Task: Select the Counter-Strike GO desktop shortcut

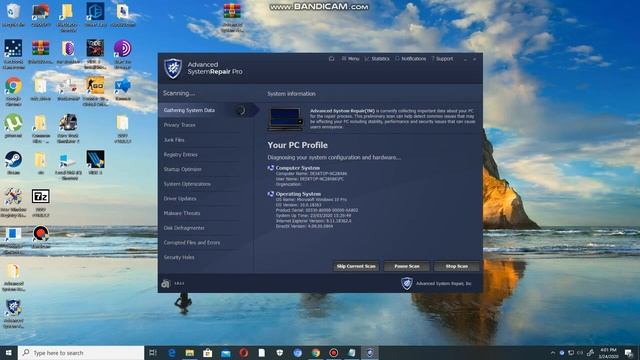Action: [x=95, y=91]
